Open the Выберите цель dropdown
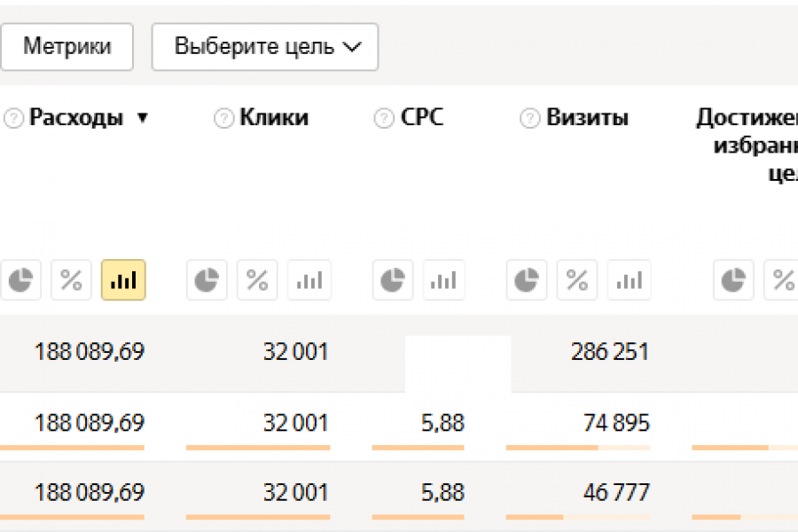This screenshot has width=798, height=532. coord(265,47)
